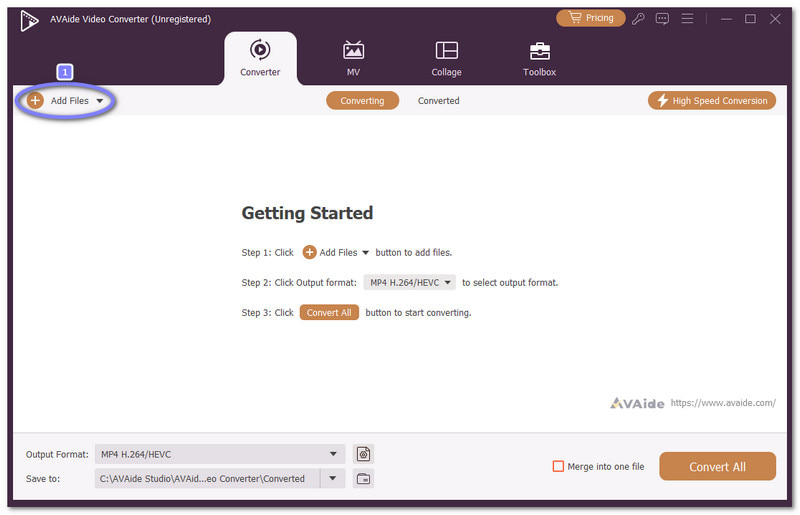Switch to the Collage tab

(x=446, y=58)
